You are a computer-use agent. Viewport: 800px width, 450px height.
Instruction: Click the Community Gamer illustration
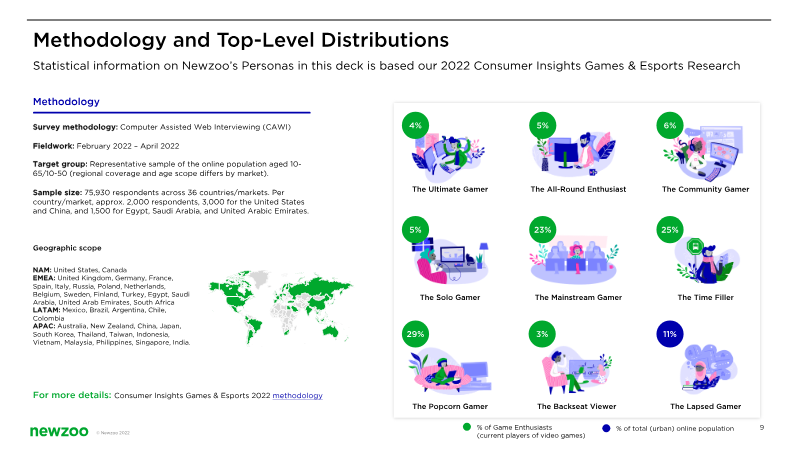click(x=705, y=153)
